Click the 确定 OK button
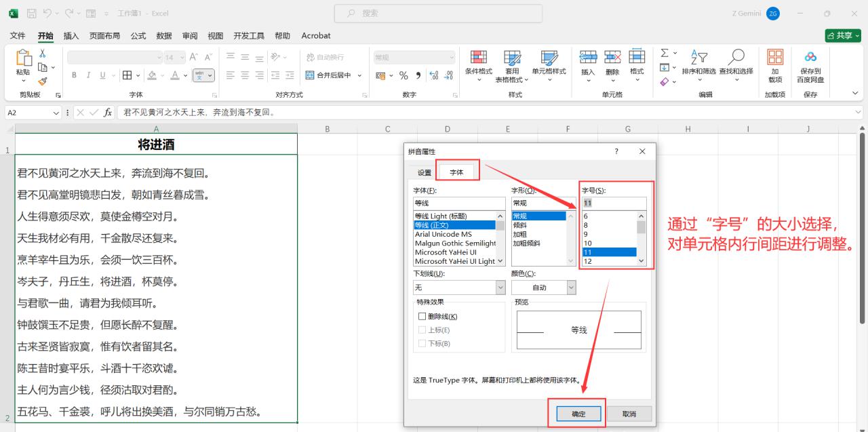Viewport: 868px width, 432px height. tap(578, 414)
